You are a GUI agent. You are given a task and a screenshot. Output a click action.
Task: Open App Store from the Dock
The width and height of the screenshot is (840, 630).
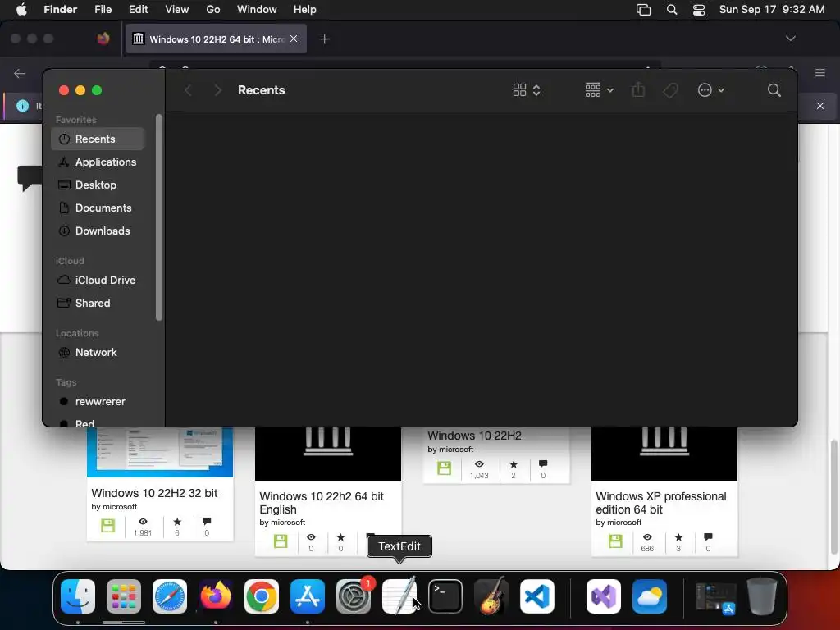click(x=308, y=596)
